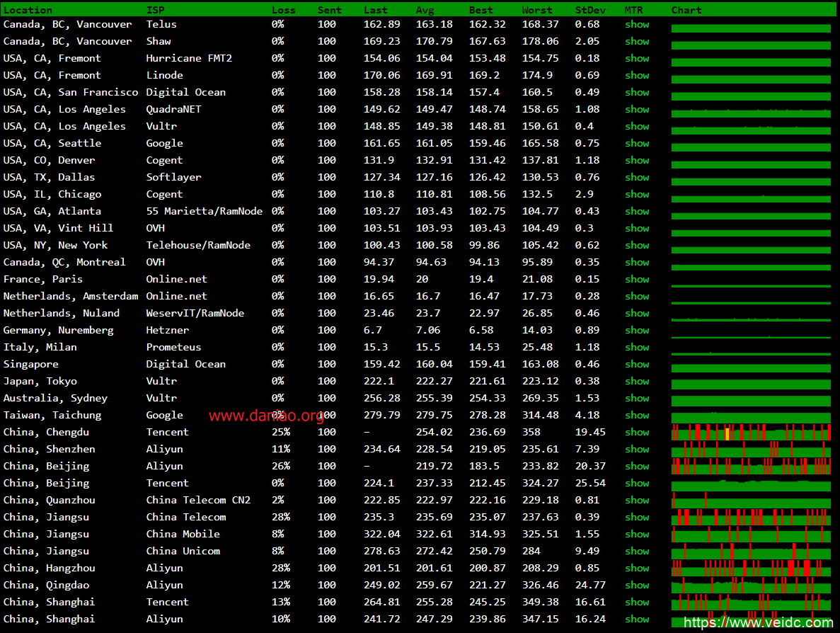Click the StDev column header

pos(589,10)
